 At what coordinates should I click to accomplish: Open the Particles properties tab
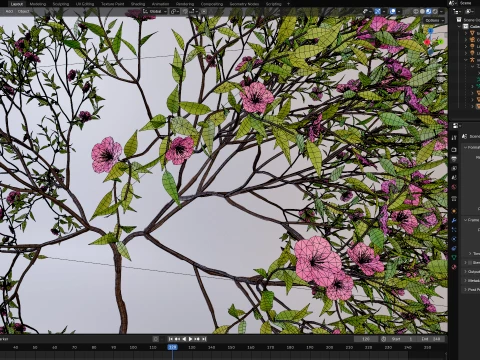click(x=454, y=230)
